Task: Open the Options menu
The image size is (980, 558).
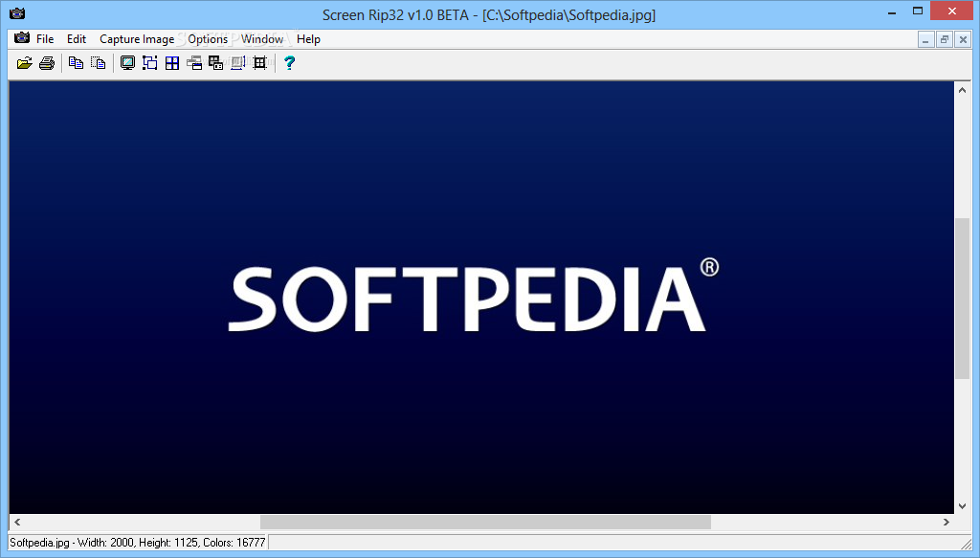Action: point(208,38)
